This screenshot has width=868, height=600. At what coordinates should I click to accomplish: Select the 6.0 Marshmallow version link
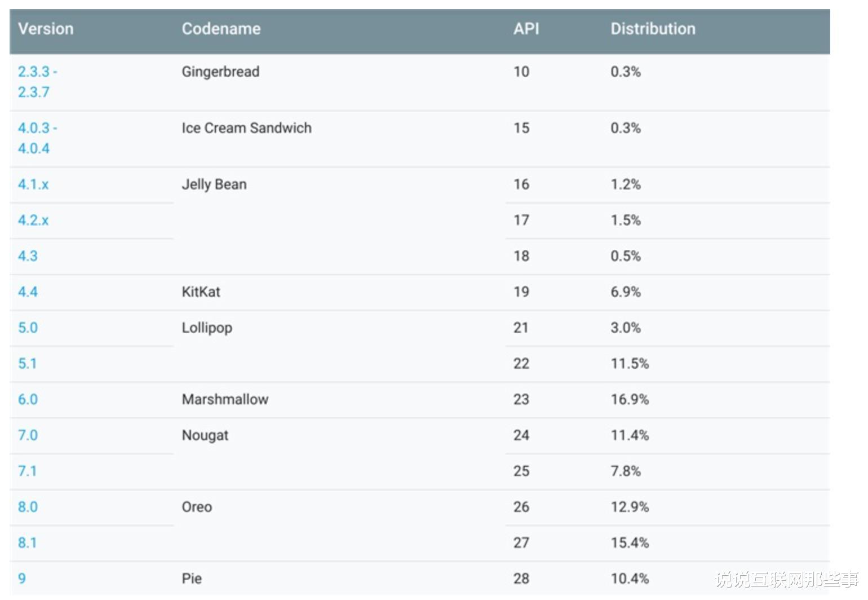[28, 399]
